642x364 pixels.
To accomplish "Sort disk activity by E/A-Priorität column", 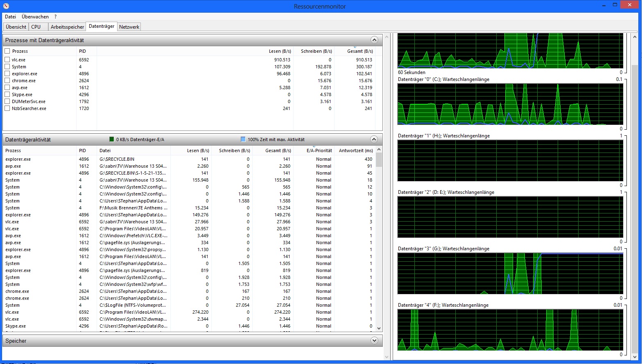I will 314,151.
